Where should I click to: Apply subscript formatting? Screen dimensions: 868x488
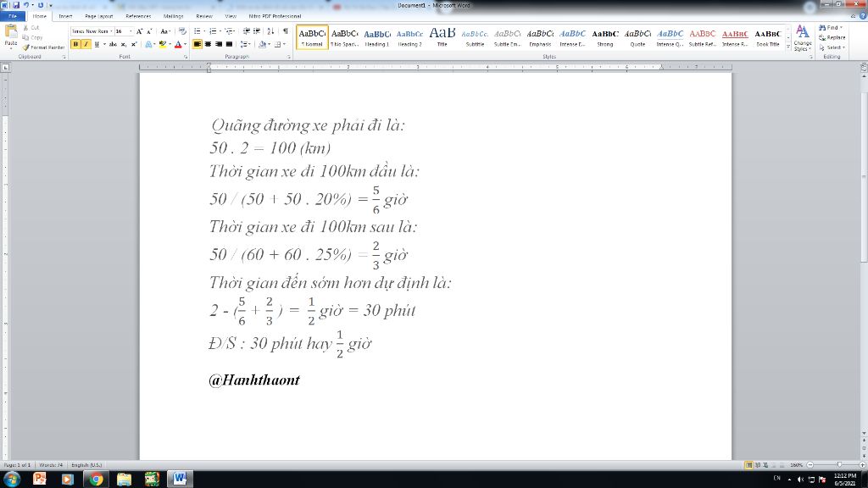(124, 44)
